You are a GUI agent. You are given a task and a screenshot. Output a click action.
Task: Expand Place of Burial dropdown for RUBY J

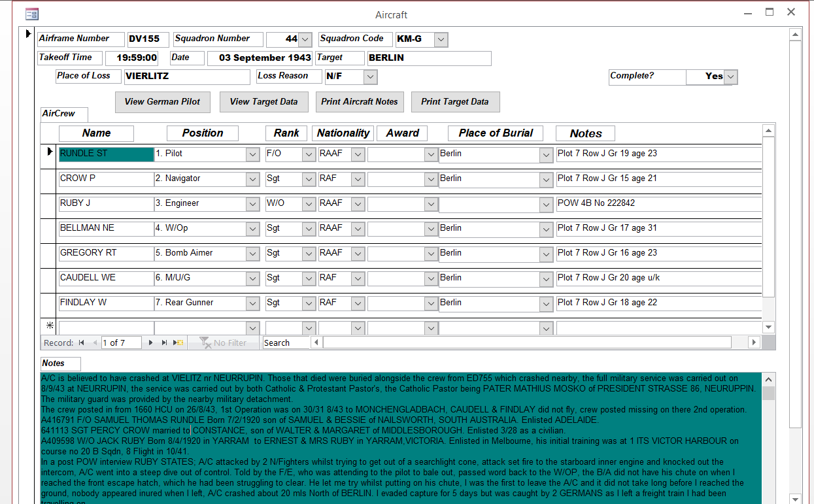546,204
